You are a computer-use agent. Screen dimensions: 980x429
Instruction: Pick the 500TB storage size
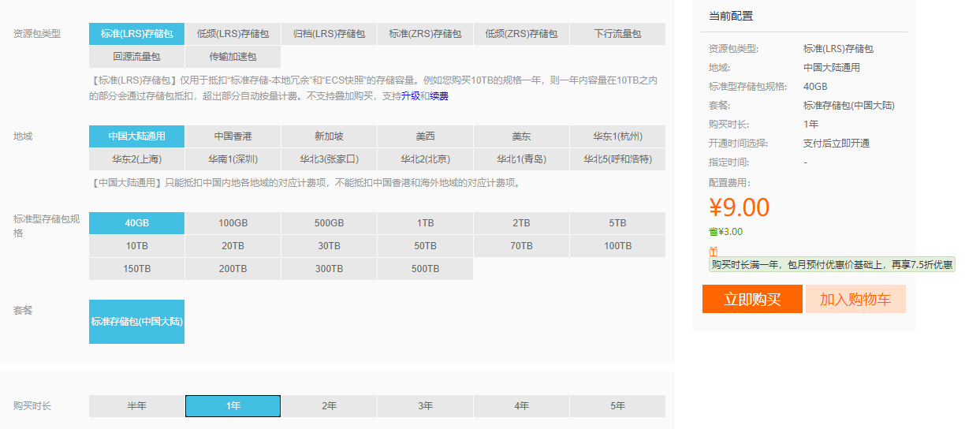point(425,269)
